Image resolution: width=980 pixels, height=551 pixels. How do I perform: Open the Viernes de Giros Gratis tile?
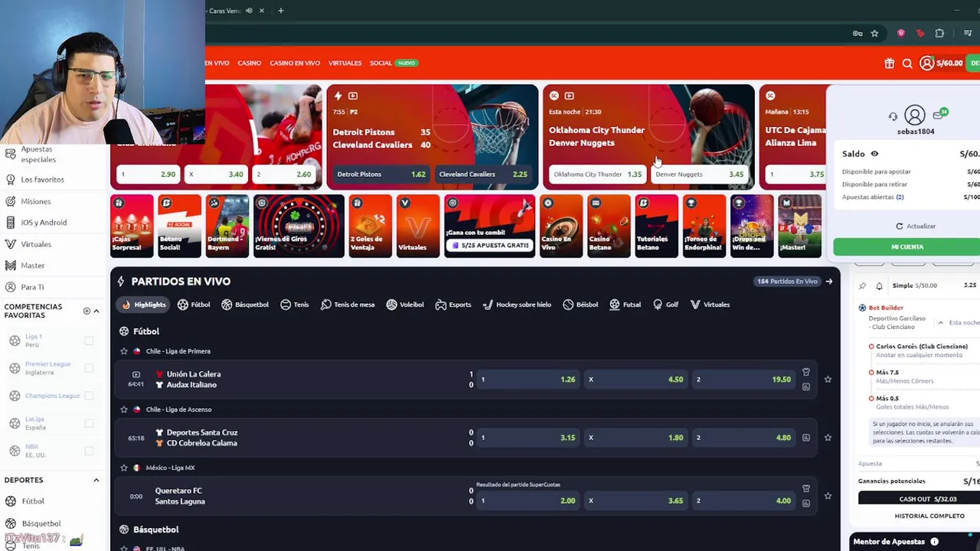click(299, 226)
